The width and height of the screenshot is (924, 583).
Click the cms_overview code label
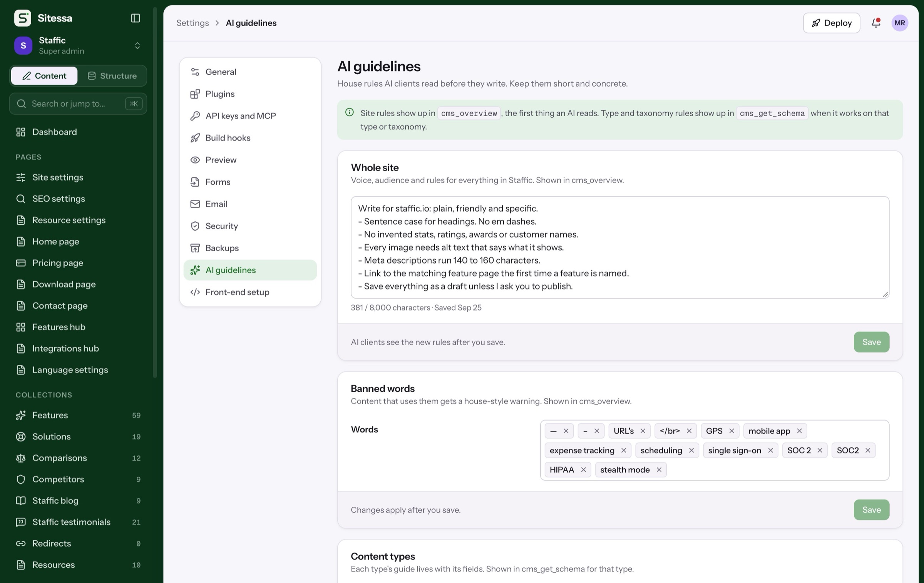click(x=469, y=114)
